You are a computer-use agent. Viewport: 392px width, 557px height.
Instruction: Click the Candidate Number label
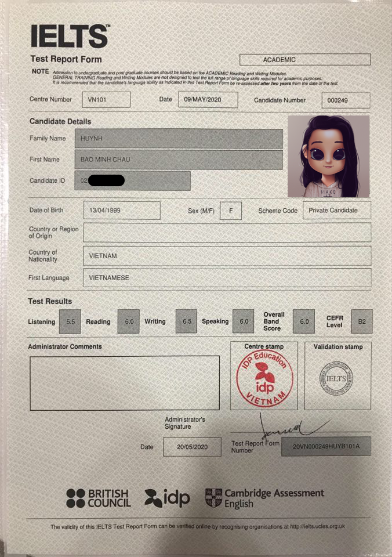(x=280, y=100)
